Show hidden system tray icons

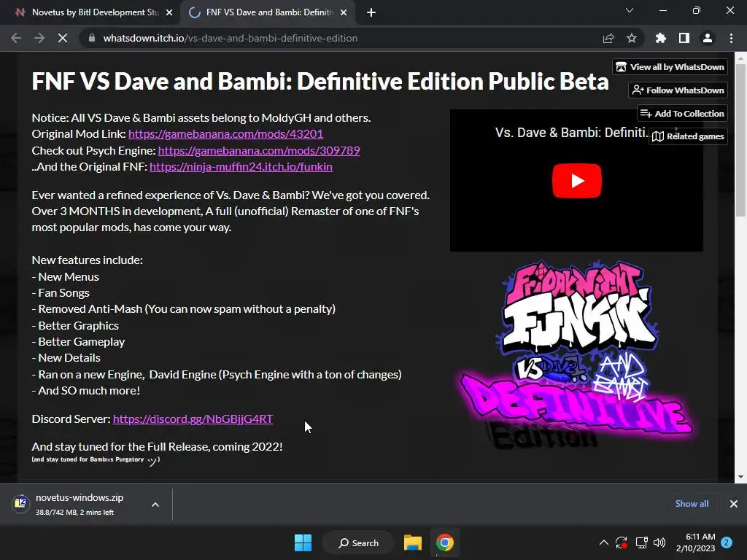pos(603,542)
